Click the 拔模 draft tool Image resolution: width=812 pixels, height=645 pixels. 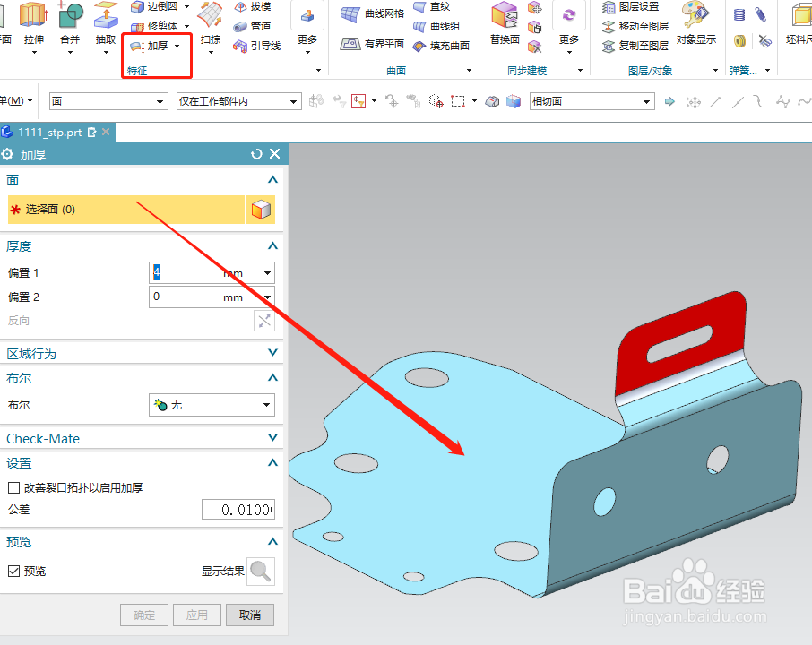[253, 6]
